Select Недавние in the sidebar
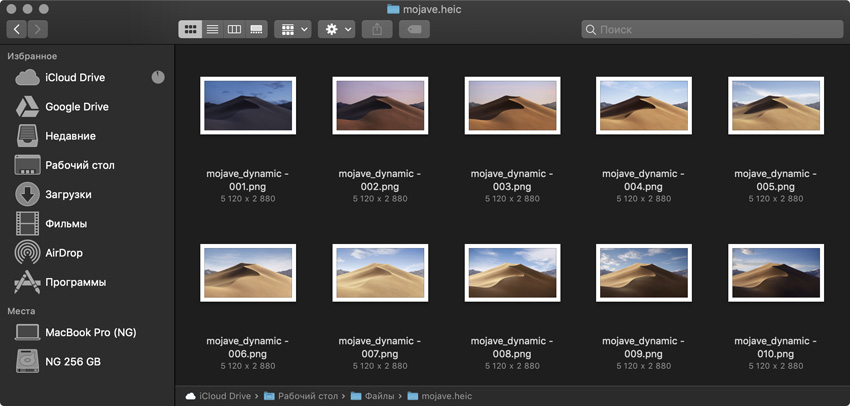 (70, 136)
